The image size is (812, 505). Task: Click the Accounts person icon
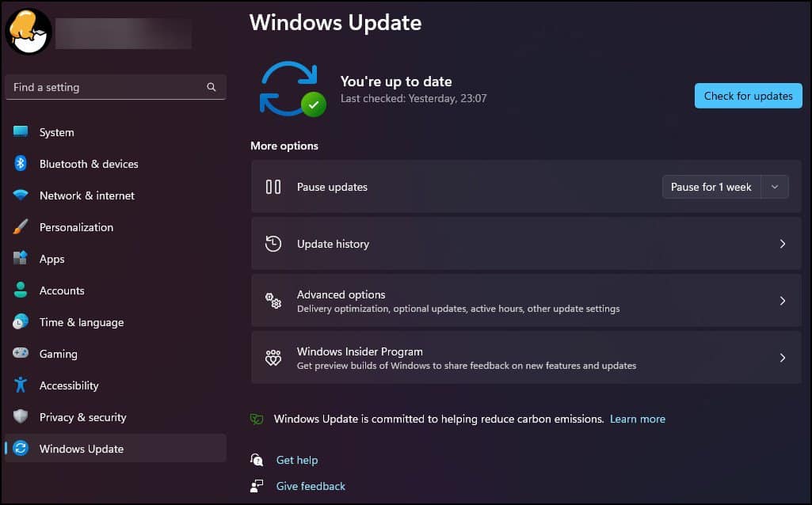[21, 290]
